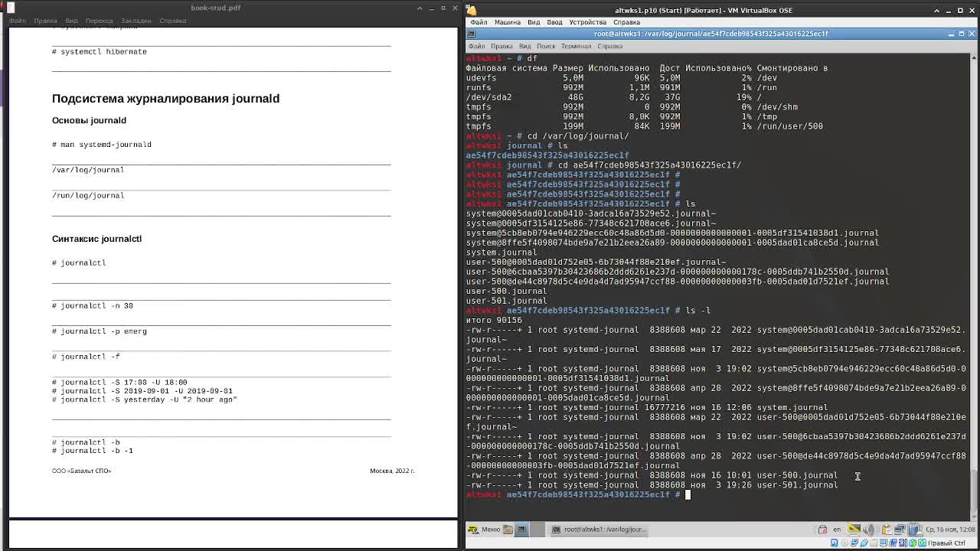Switch to the root@altwks1 taskbar window button
The image size is (980, 551).
(599, 530)
